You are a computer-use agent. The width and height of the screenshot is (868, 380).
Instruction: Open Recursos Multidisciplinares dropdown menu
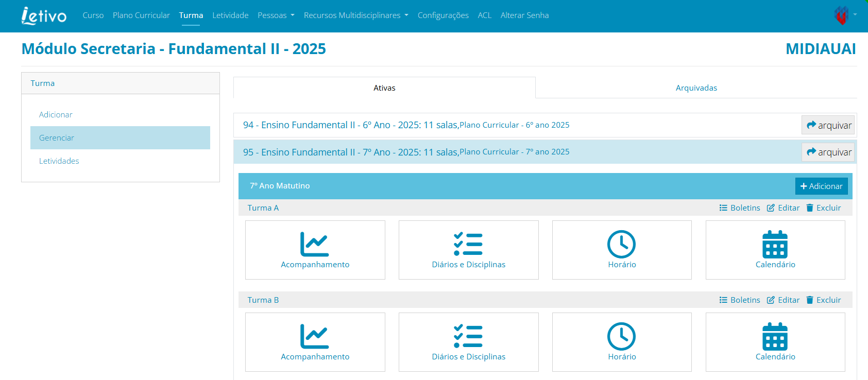point(356,15)
